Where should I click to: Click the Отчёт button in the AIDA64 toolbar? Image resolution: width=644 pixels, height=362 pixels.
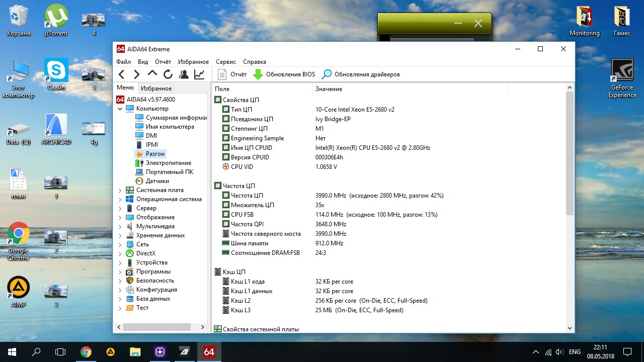tap(232, 74)
